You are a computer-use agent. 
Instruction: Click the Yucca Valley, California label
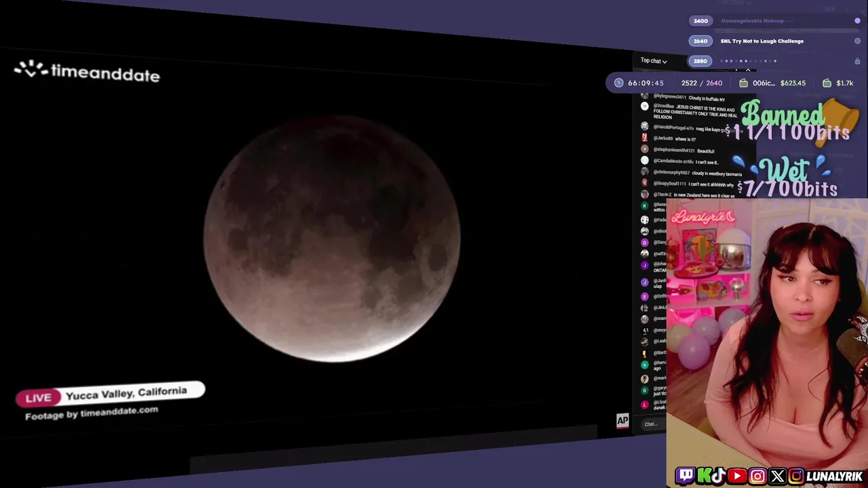(126, 393)
